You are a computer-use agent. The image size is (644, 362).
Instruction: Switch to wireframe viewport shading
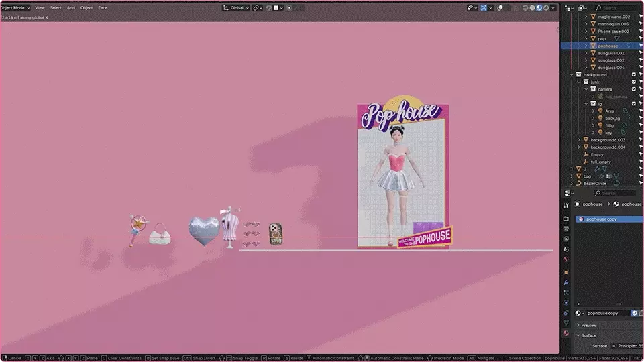525,8
